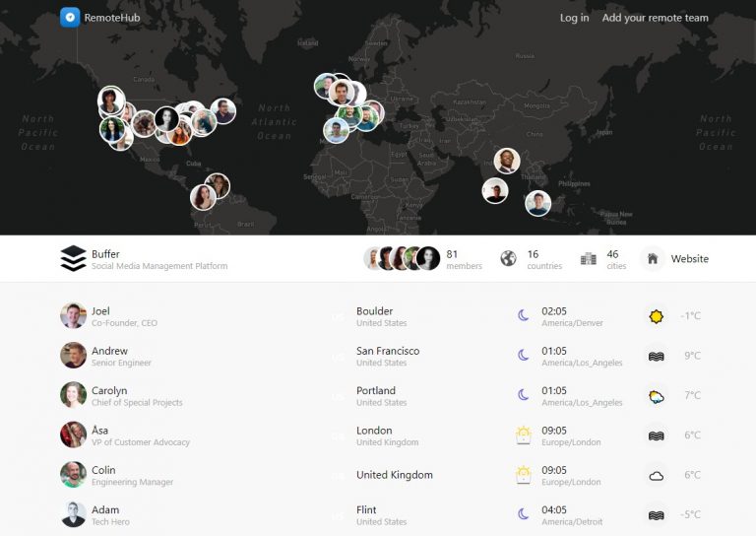Click the Flint city text
This screenshot has height=536, width=756.
coord(366,509)
